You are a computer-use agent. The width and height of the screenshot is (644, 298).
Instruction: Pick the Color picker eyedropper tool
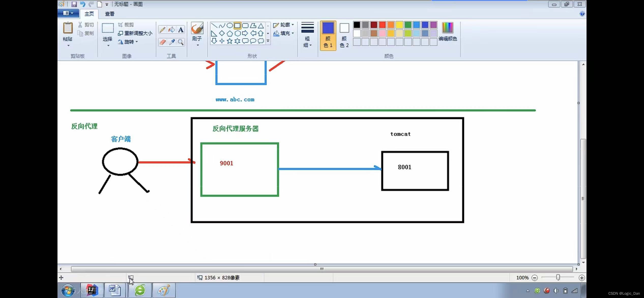point(172,42)
